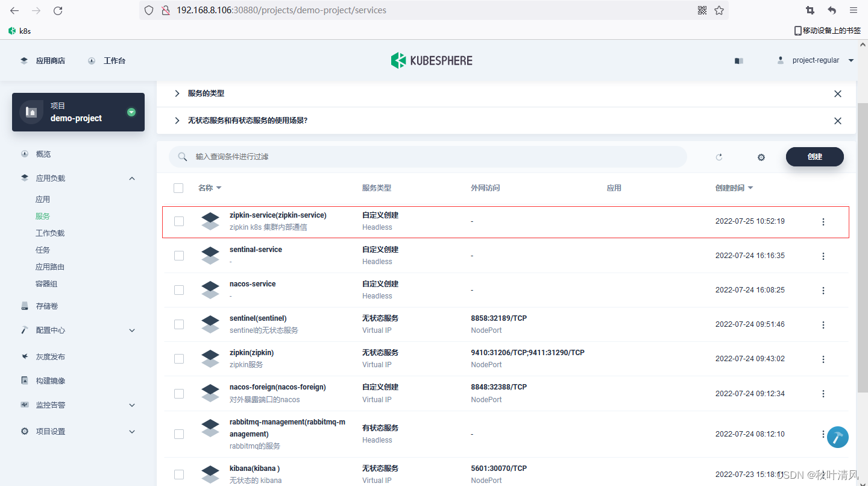Open more actions for zipkin(zipkin) row
The width and height of the screenshot is (868, 486).
(823, 359)
